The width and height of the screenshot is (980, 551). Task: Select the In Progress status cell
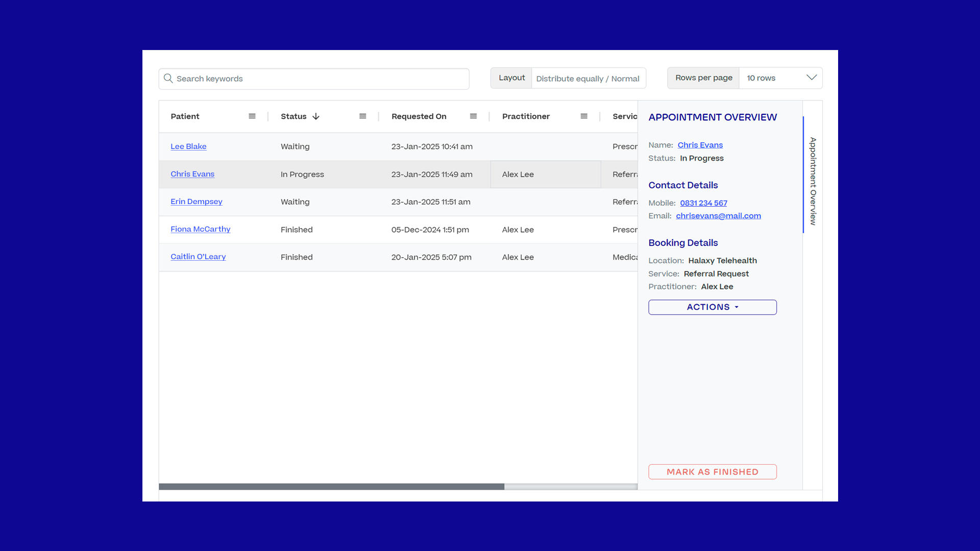(302, 174)
